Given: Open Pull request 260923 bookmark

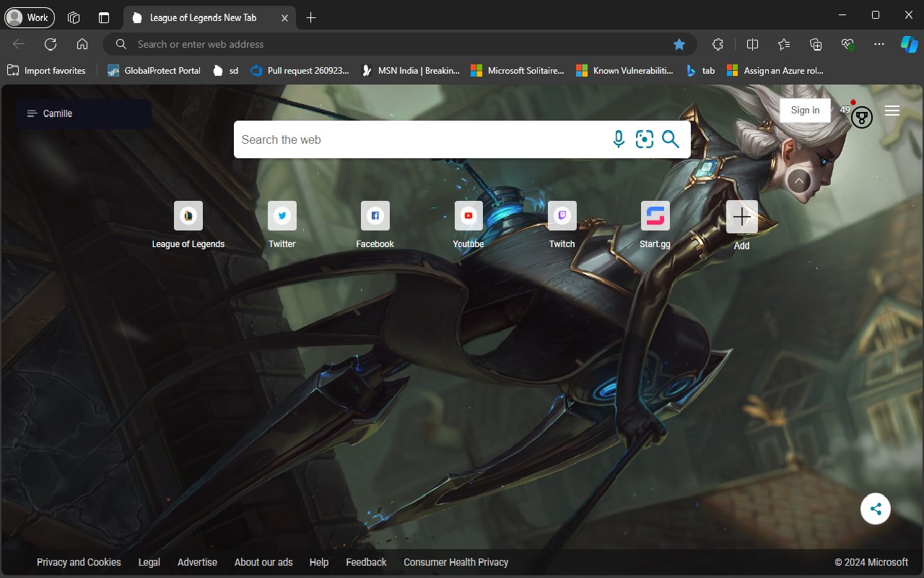Looking at the screenshot, I should 300,71.
